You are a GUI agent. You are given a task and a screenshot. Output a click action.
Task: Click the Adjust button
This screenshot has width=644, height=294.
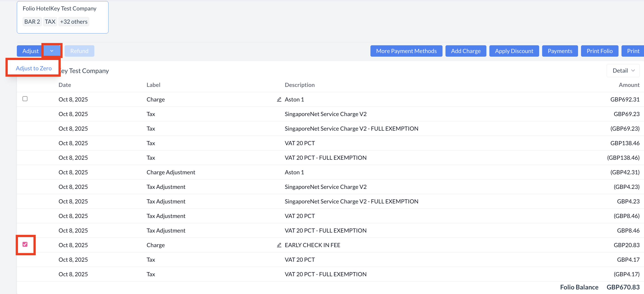30,51
